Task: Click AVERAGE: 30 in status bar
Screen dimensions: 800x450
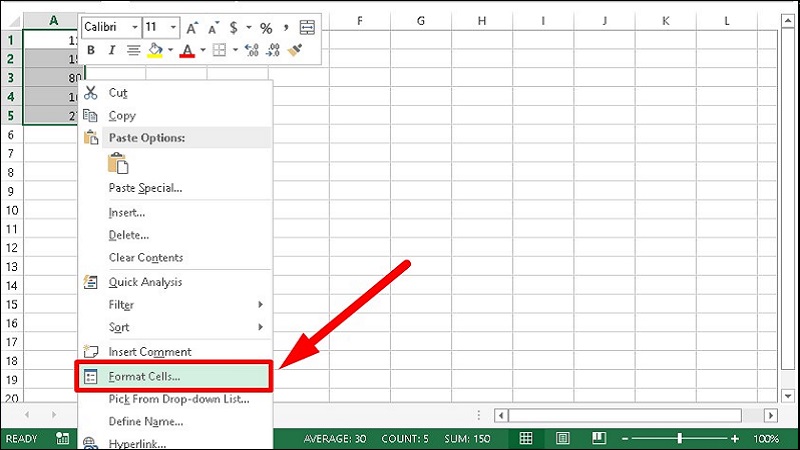Action: click(335, 439)
